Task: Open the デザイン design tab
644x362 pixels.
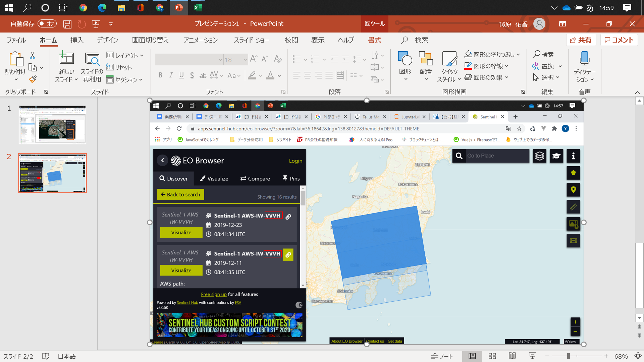Action: pyautogui.click(x=108, y=40)
